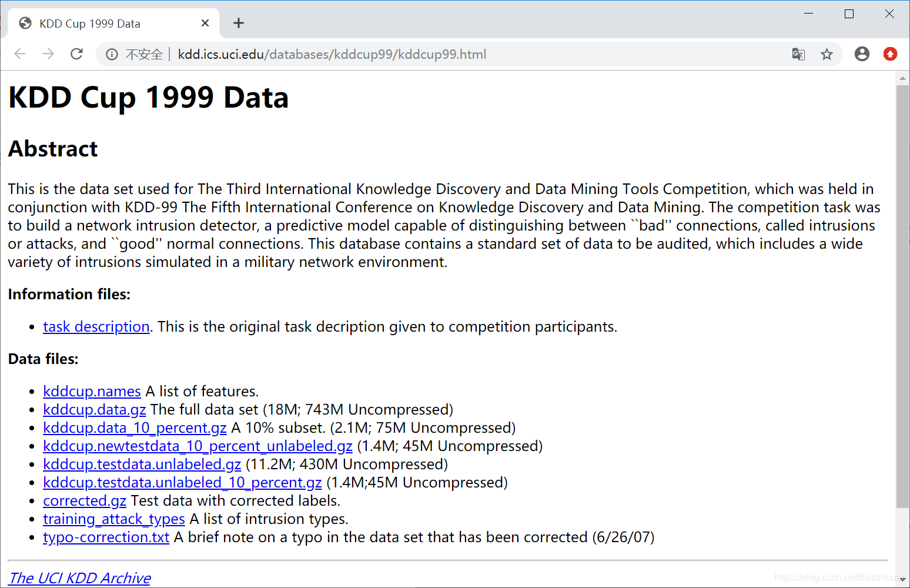Open the user profile avatar icon
The image size is (910, 588).
point(862,54)
